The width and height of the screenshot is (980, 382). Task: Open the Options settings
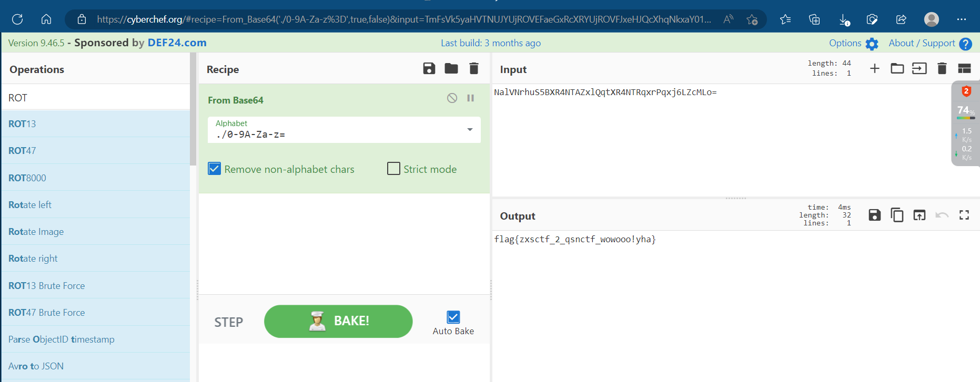[x=853, y=44]
